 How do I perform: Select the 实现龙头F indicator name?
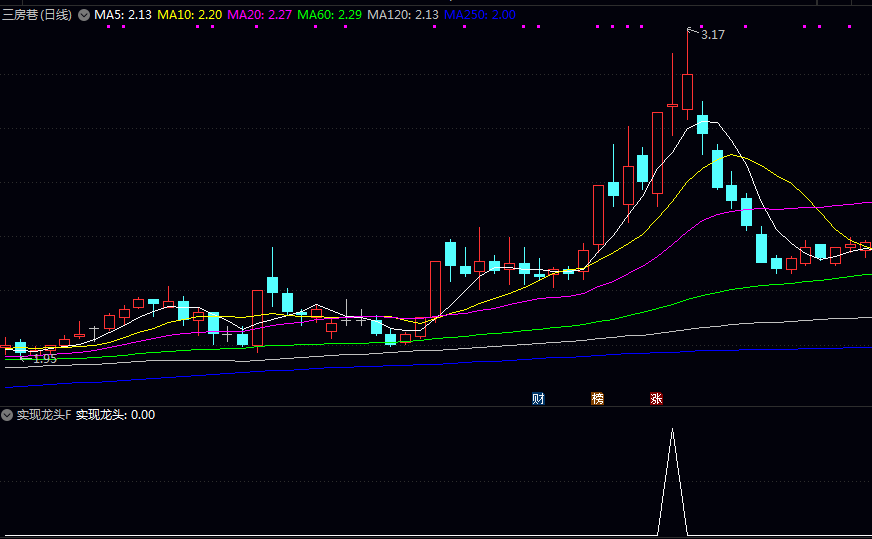coord(44,414)
